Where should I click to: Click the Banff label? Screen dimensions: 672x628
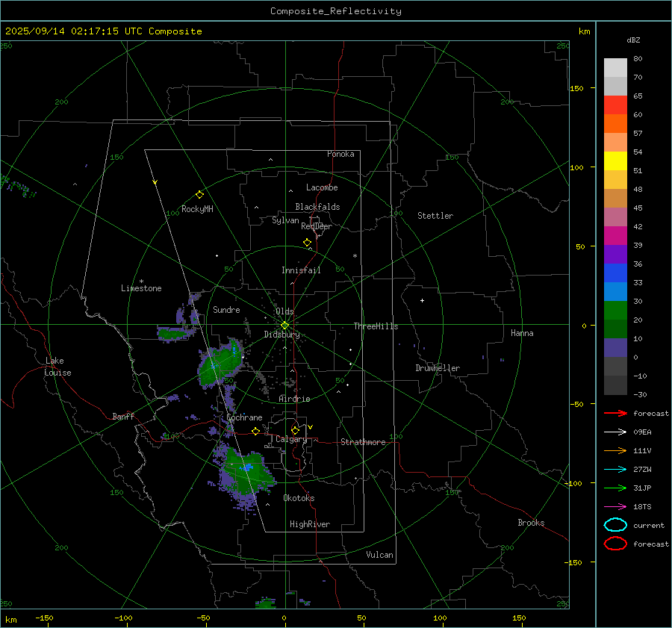[x=123, y=416]
